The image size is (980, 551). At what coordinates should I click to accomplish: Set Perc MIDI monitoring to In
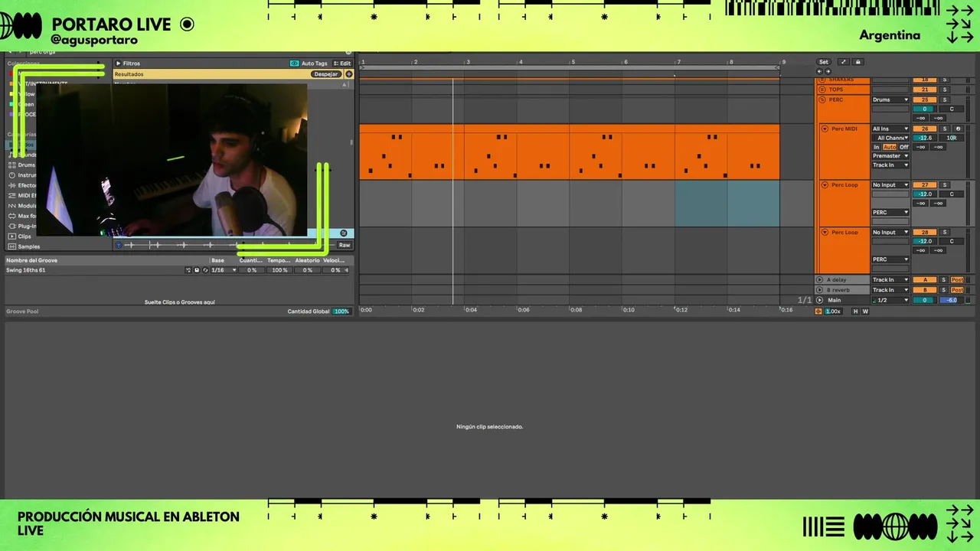(877, 147)
